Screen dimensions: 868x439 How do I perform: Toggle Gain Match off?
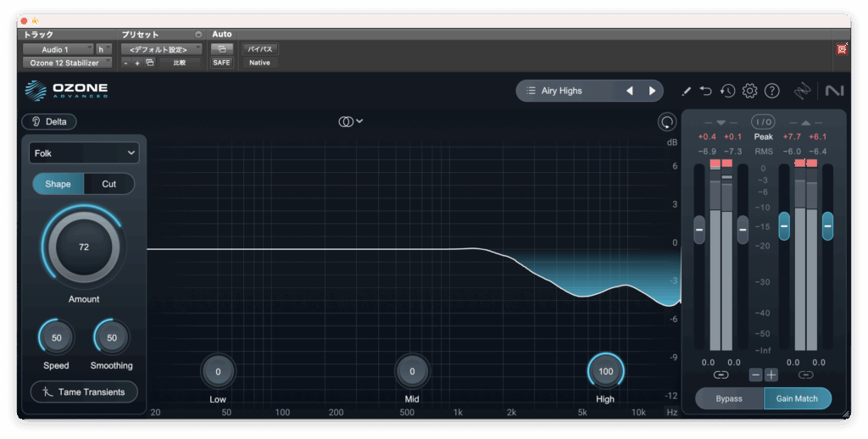click(797, 398)
